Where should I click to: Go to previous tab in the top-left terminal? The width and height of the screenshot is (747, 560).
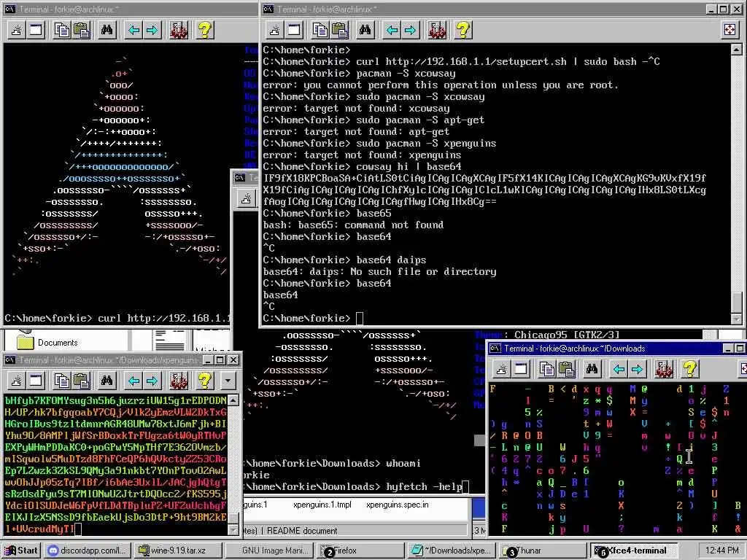click(x=134, y=31)
